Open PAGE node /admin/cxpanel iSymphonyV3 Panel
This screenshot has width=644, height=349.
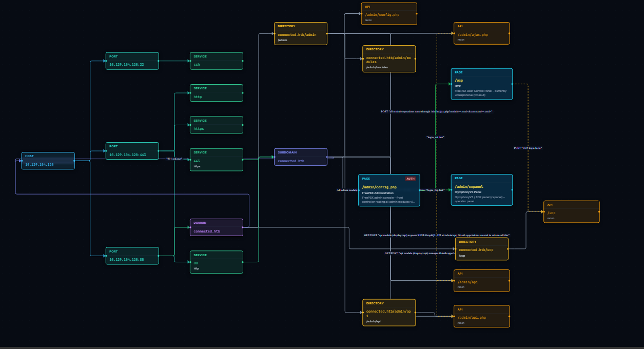pyautogui.click(x=482, y=190)
